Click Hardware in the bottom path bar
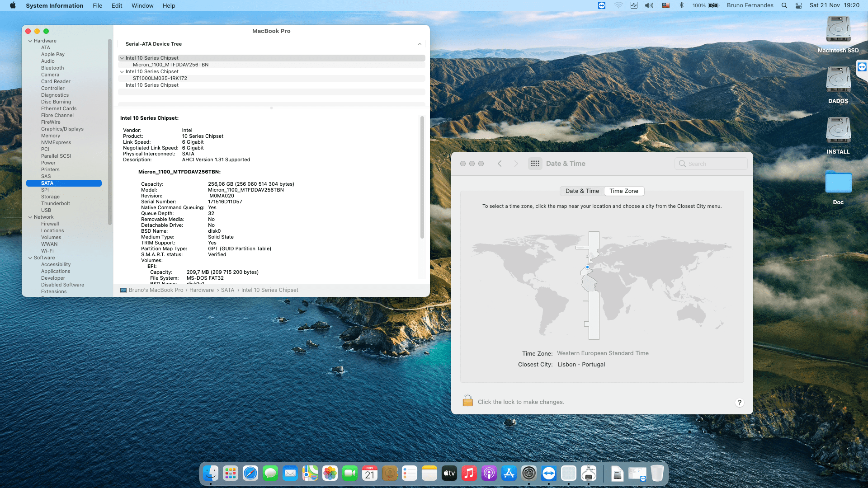This screenshot has width=868, height=488. click(x=201, y=290)
